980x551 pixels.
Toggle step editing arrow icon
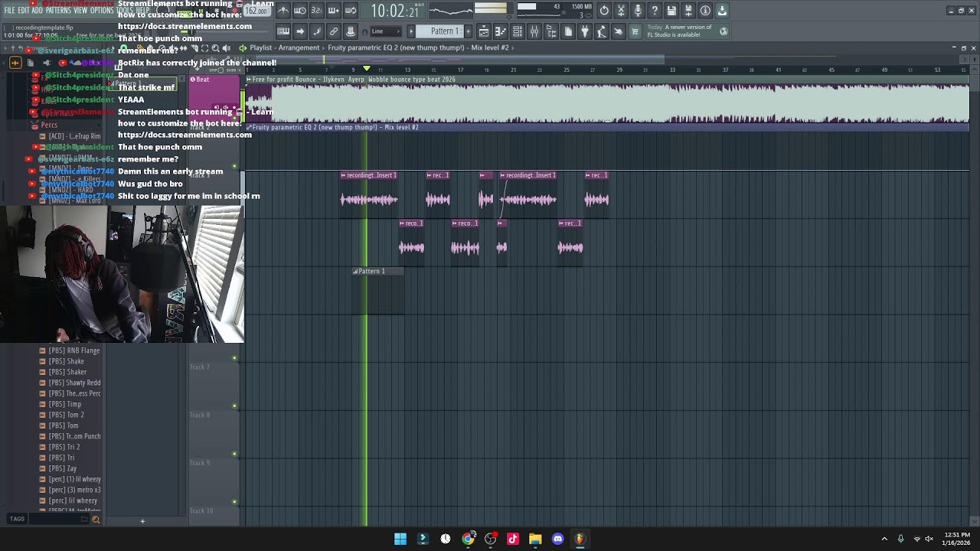tap(299, 31)
